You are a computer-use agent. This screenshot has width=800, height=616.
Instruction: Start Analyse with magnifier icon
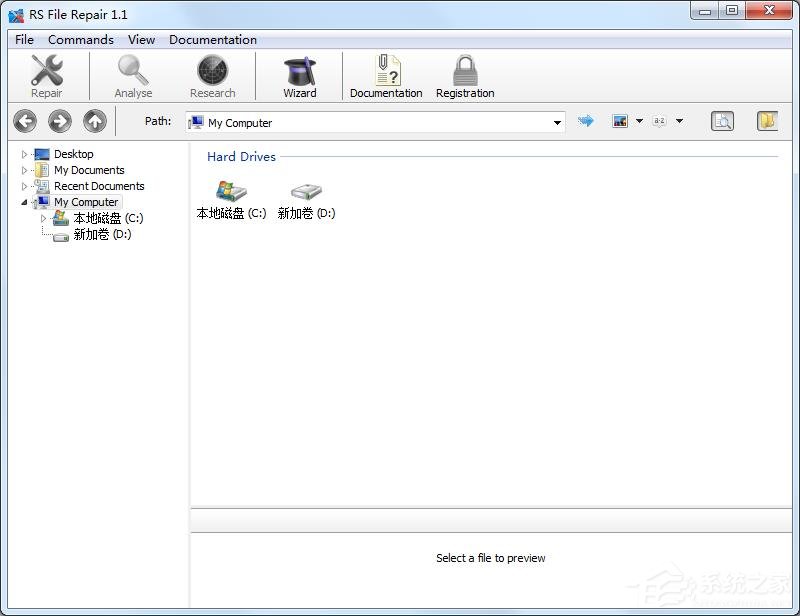[x=133, y=76]
